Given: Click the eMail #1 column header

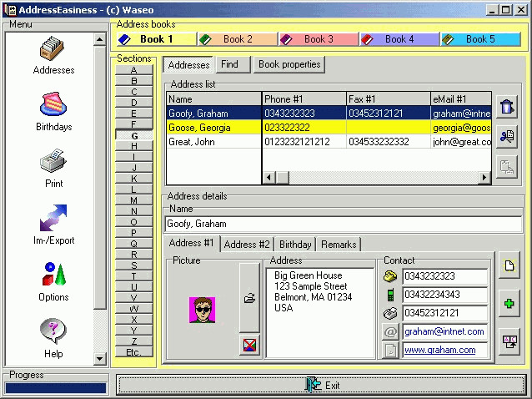Looking at the screenshot, I should [461, 99].
